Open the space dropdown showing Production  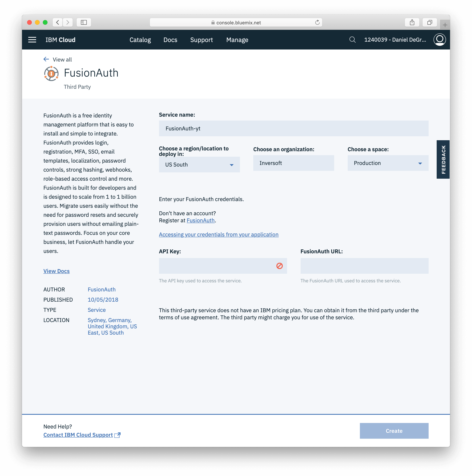[388, 163]
